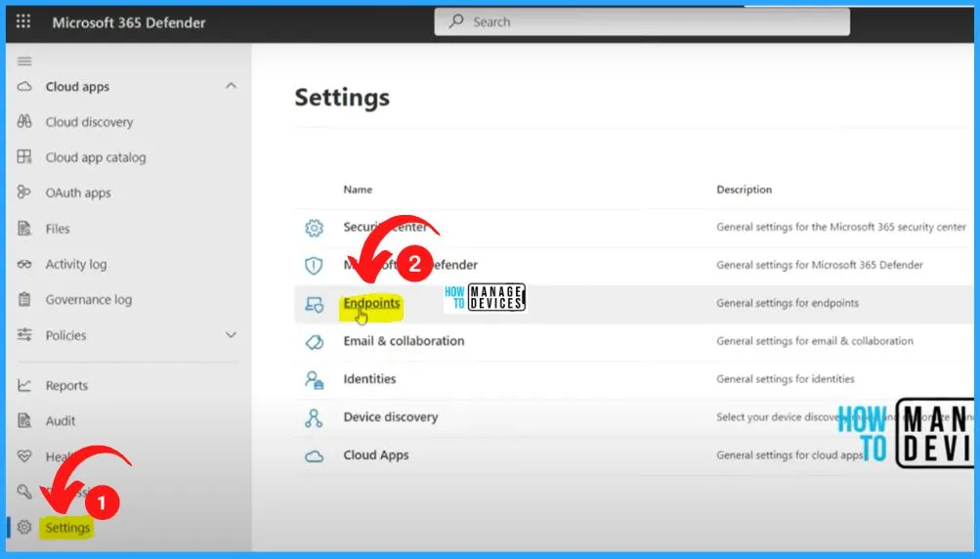Click the Security center gear icon

(x=314, y=228)
